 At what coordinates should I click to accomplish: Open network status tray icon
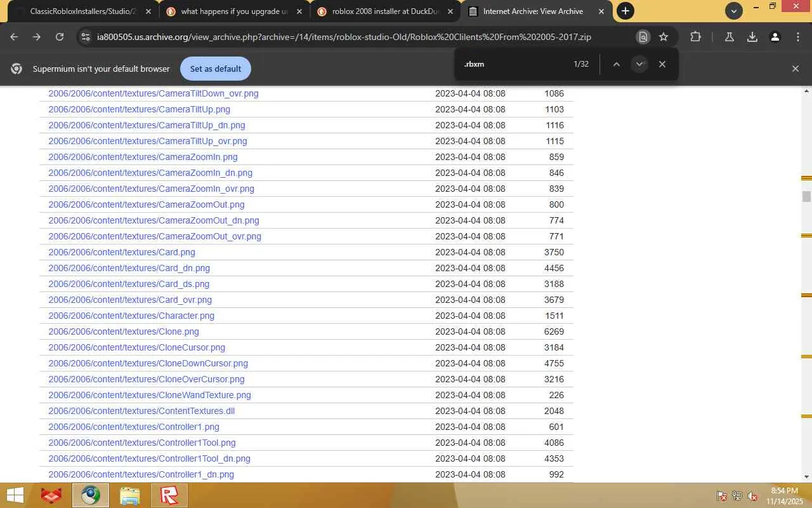tap(737, 496)
